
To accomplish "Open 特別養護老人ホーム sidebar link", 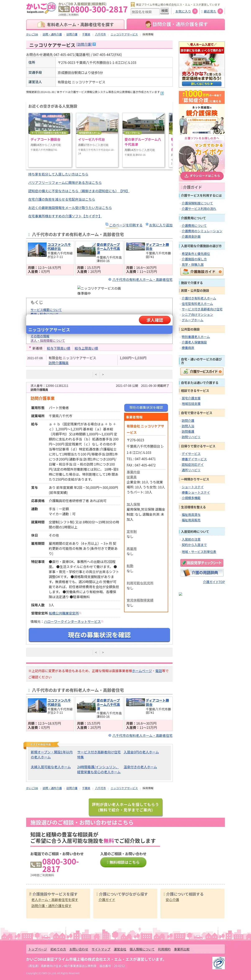I will tap(196, 337).
